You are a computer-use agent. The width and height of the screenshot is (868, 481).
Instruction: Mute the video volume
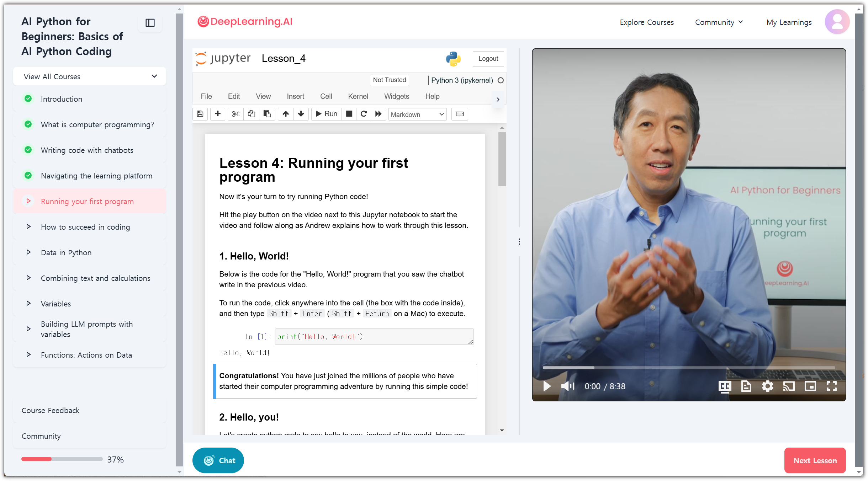[568, 386]
